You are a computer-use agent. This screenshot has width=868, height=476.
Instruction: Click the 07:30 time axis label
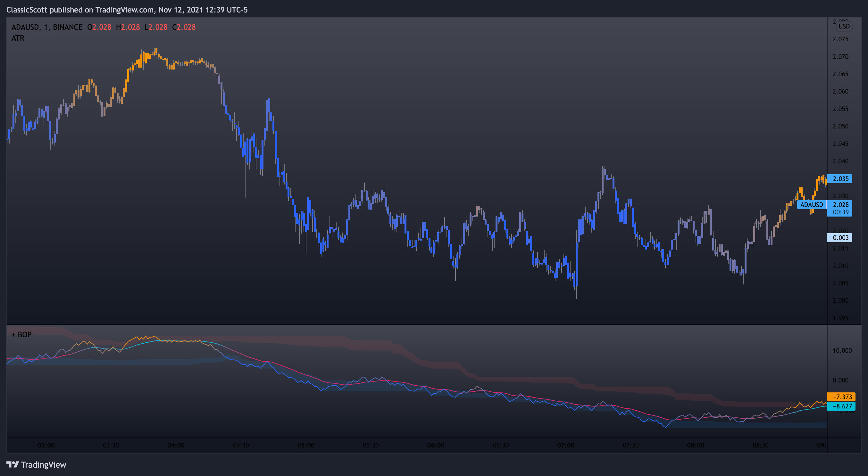pyautogui.click(x=631, y=445)
